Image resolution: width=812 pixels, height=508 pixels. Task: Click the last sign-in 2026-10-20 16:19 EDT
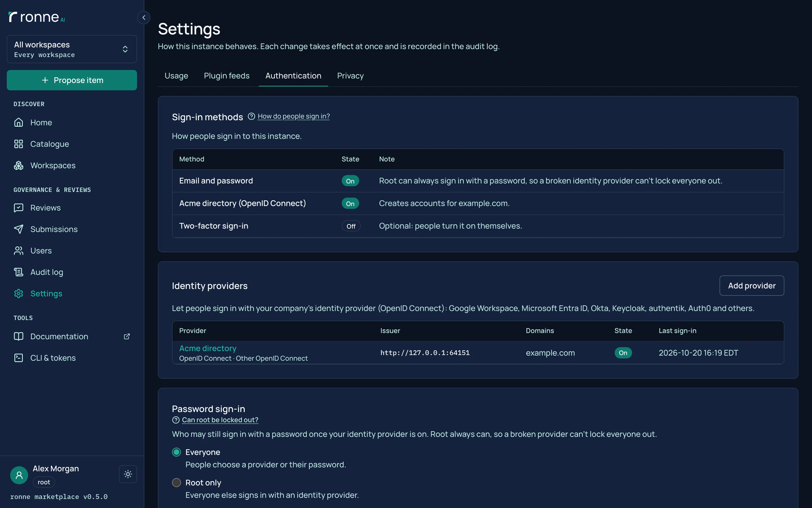698,353
